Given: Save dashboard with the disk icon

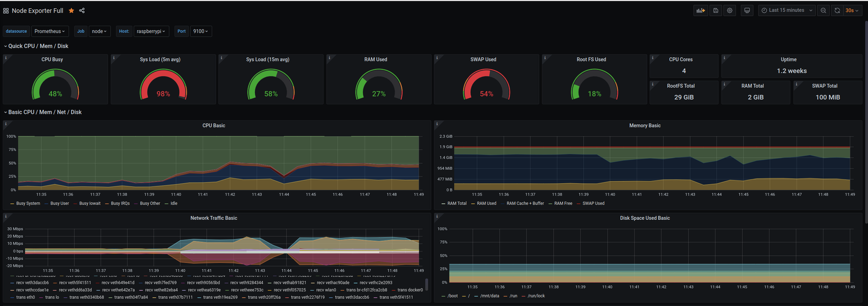Looking at the screenshot, I should pos(716,10).
